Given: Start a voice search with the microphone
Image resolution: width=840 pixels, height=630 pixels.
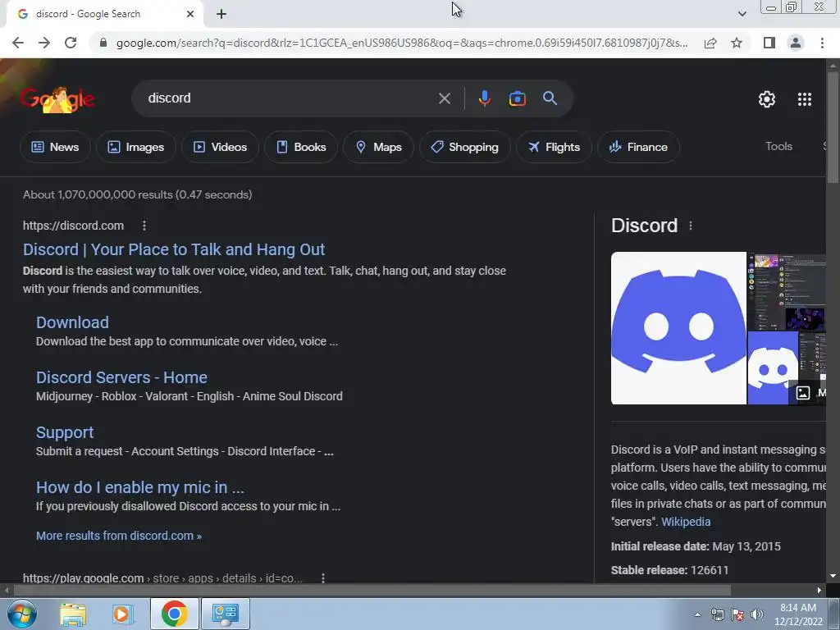Looking at the screenshot, I should tap(484, 98).
